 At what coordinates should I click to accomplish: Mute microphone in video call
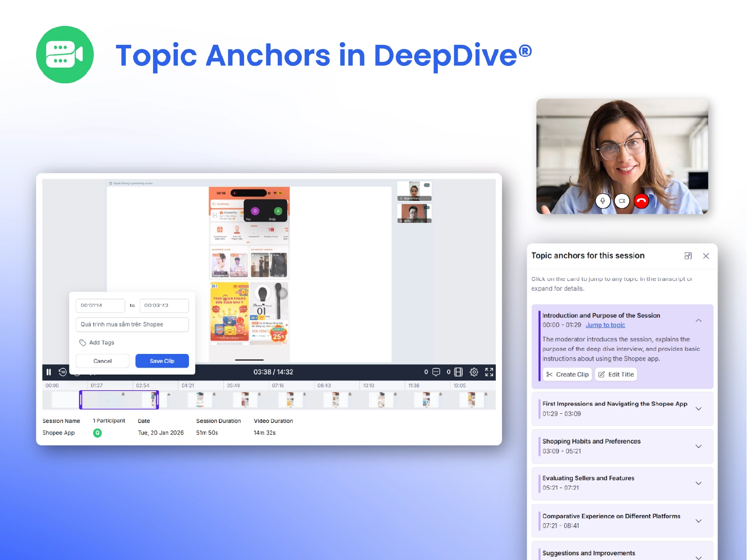point(603,201)
